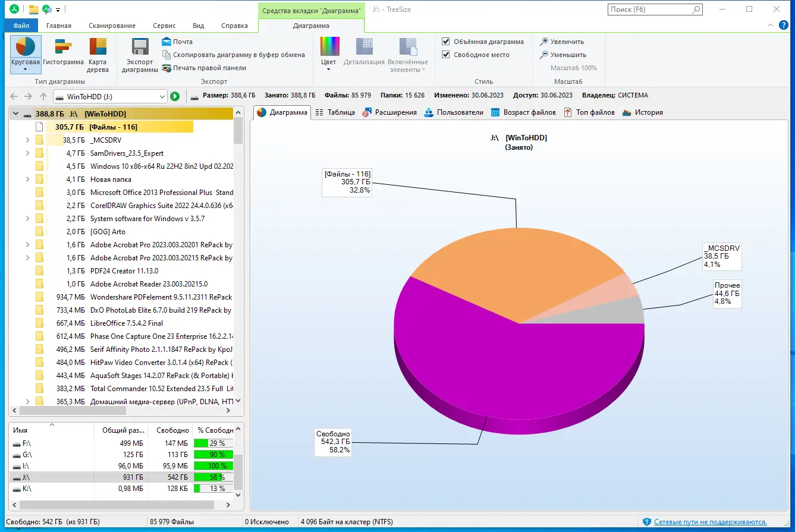Open the Справка ribbon tab
Viewport: 795px width, 532px height.
(234, 26)
